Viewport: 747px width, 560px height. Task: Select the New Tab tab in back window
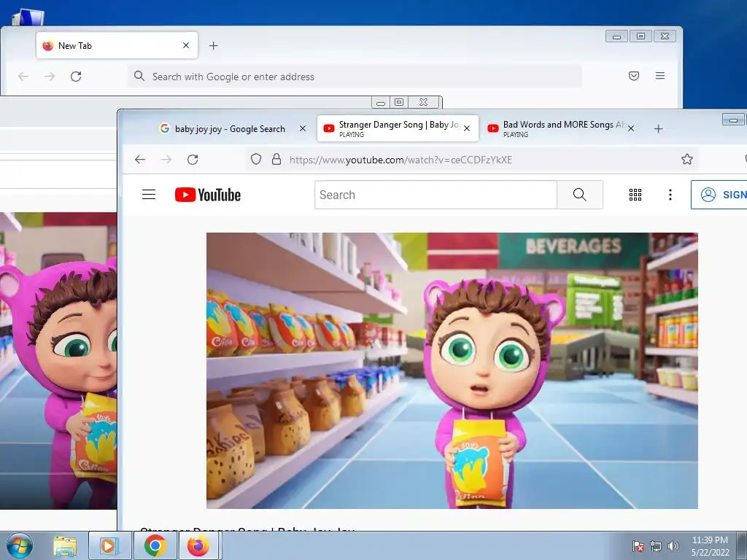117,46
